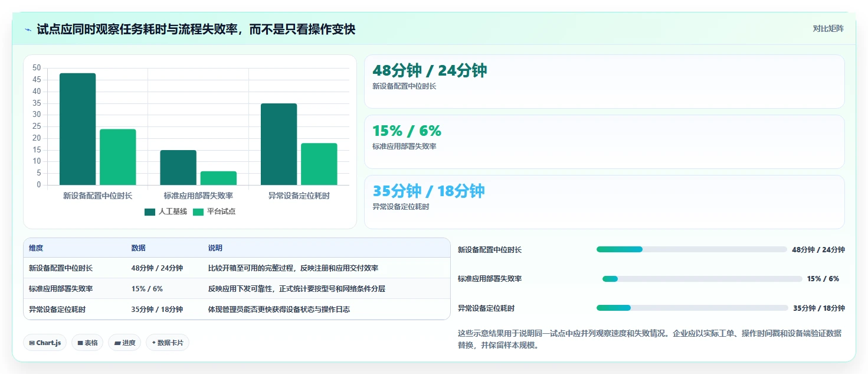The width and height of the screenshot is (868, 374).
Task: Click the 数据卡片 chip
Action: click(168, 343)
